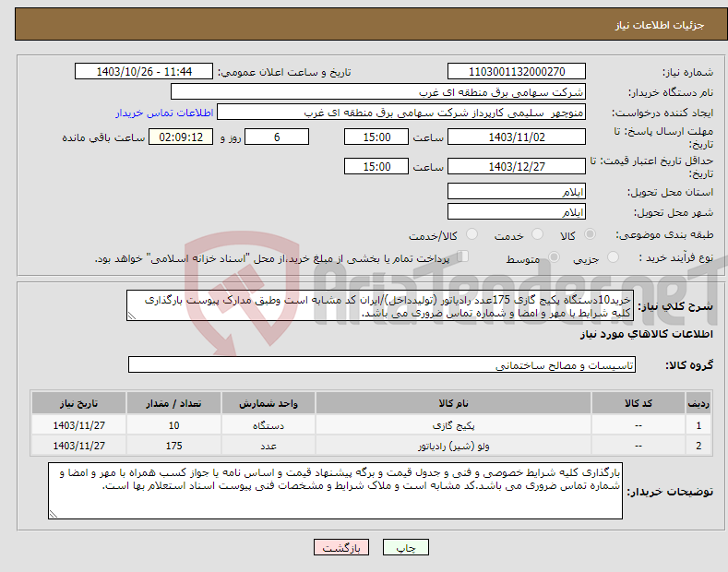Click the resize handle of توضیحات خریدار box
Image resolution: width=728 pixels, height=572 pixels.
[x=54, y=514]
